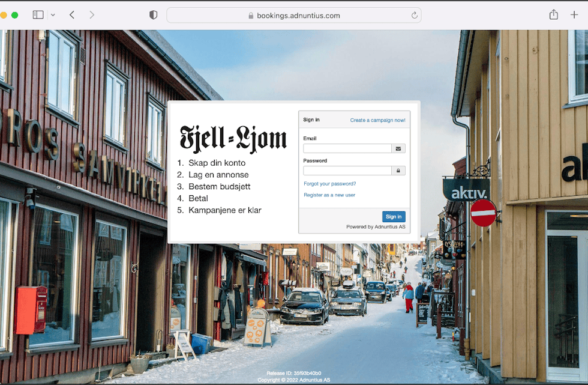Click the padlock icon in the Password field

coord(398,171)
